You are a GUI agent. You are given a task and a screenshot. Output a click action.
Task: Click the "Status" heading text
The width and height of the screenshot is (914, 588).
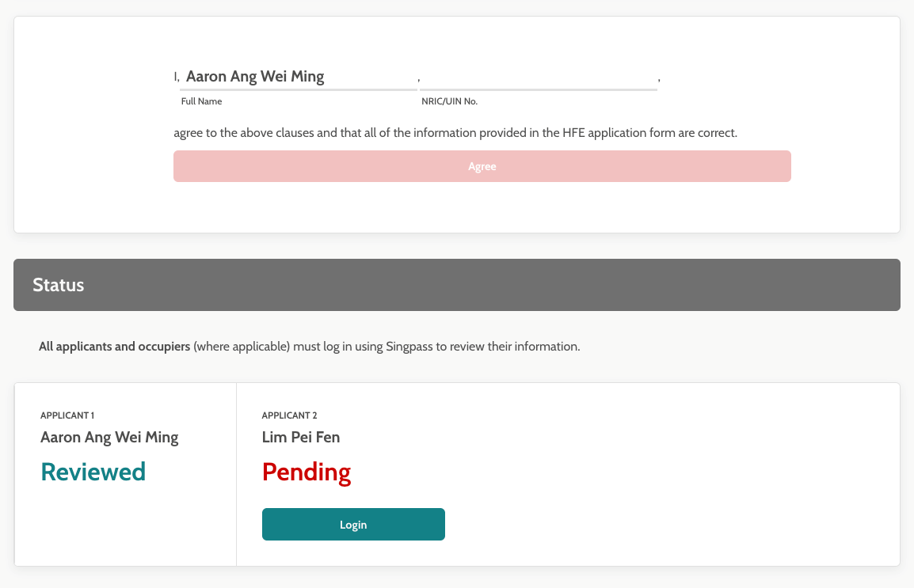click(x=59, y=285)
